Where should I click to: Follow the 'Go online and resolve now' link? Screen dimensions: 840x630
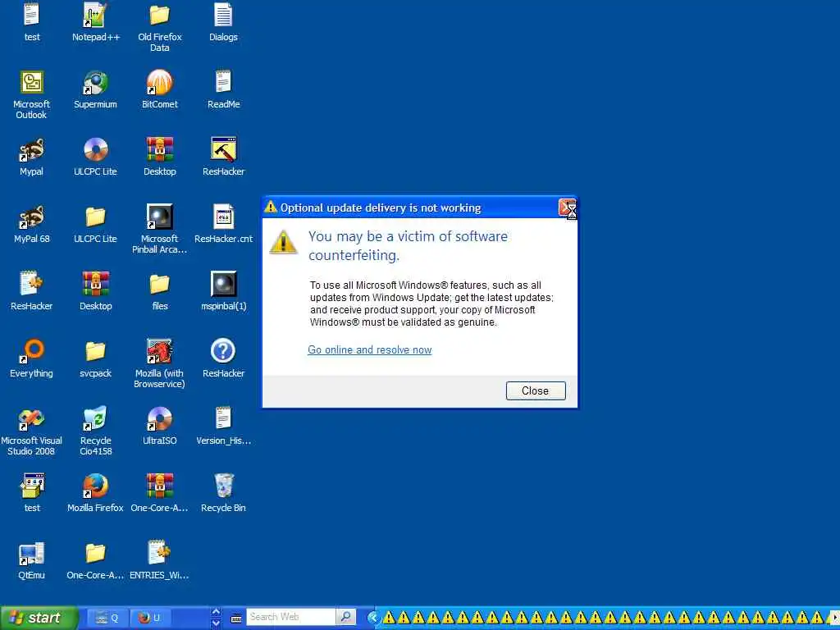pos(370,349)
